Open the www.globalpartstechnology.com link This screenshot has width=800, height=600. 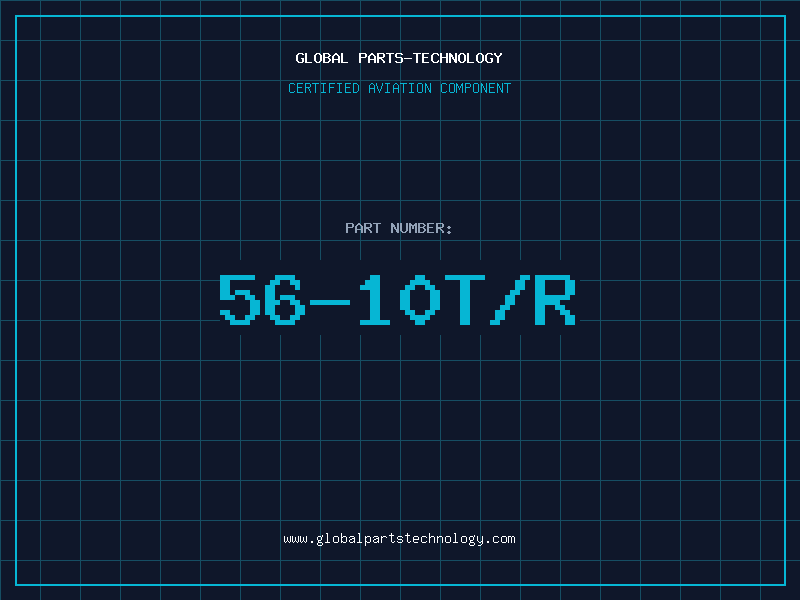point(399,539)
